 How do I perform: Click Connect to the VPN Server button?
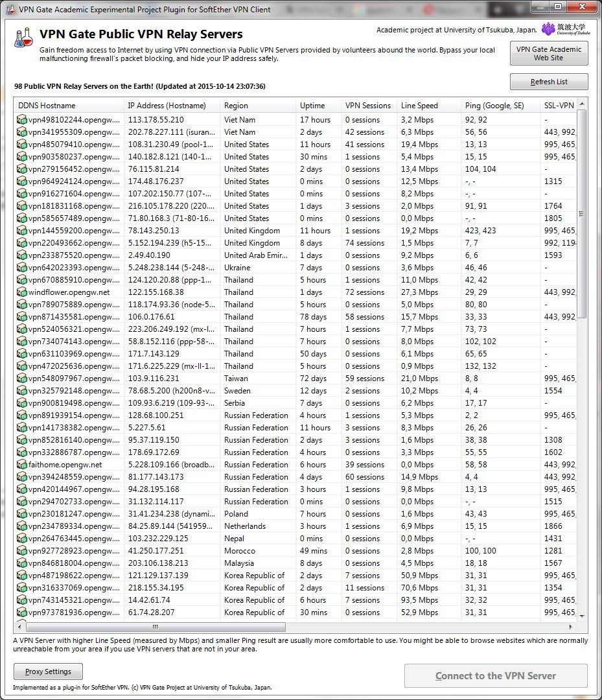coord(496,676)
